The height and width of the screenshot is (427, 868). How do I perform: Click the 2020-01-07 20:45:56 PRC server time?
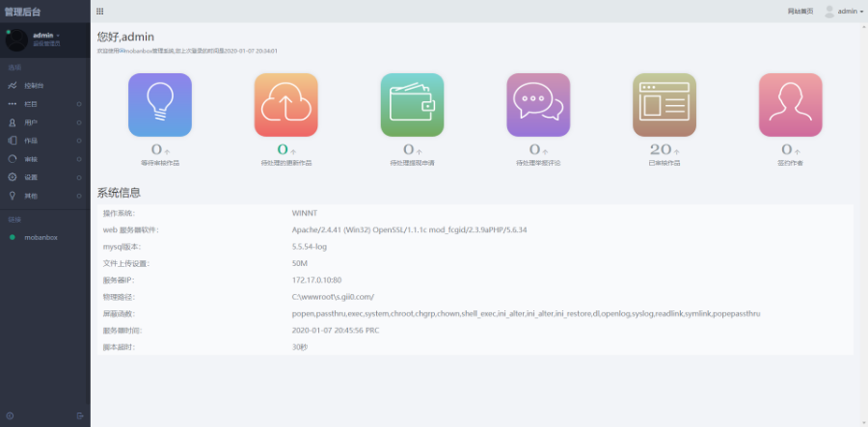click(336, 331)
